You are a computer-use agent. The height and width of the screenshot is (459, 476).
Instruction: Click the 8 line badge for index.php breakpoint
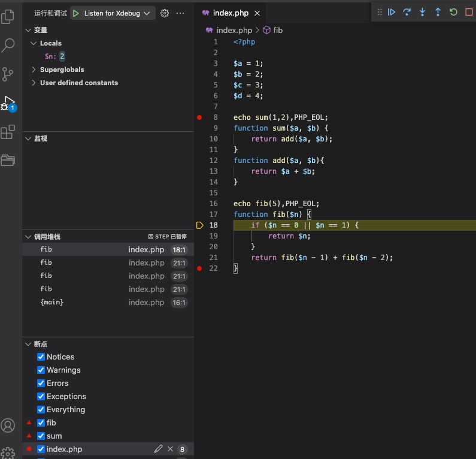[182, 449]
